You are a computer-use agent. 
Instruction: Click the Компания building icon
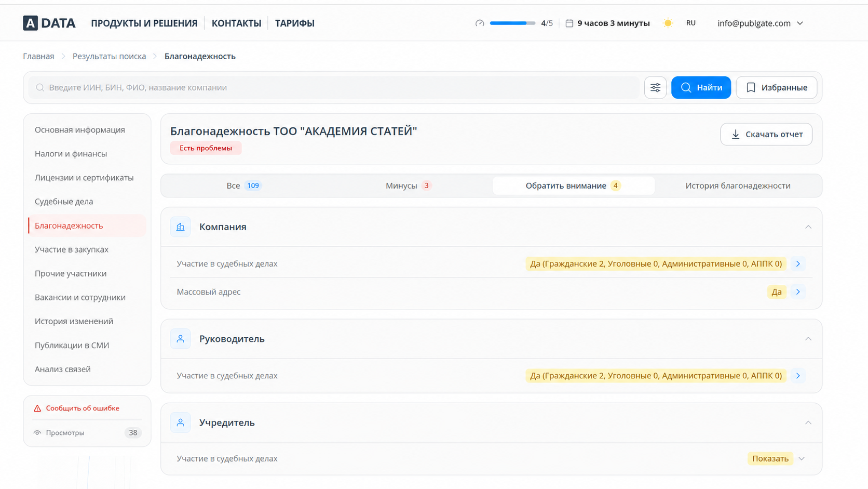point(181,227)
